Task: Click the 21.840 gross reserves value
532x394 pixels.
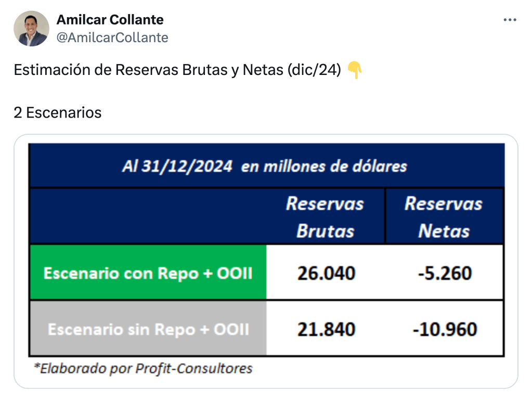Action: click(x=326, y=329)
